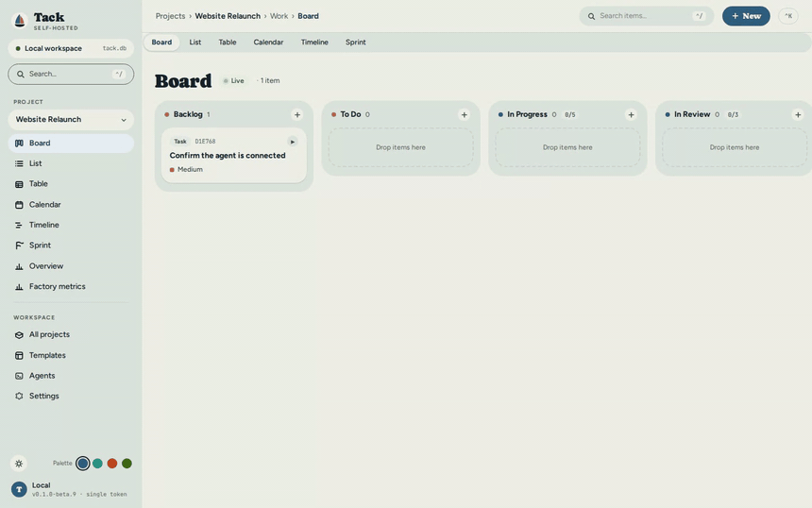Open Agents page

pos(71,376)
